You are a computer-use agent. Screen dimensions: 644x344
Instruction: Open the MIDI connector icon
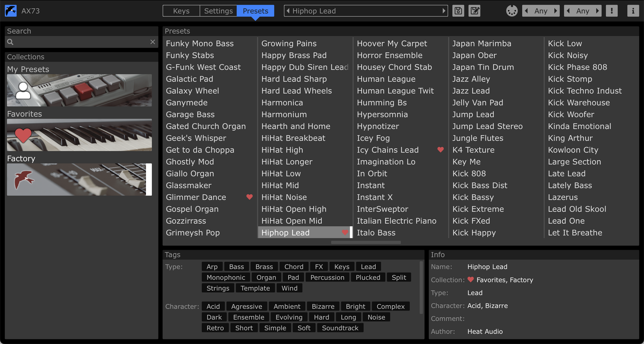click(x=512, y=11)
